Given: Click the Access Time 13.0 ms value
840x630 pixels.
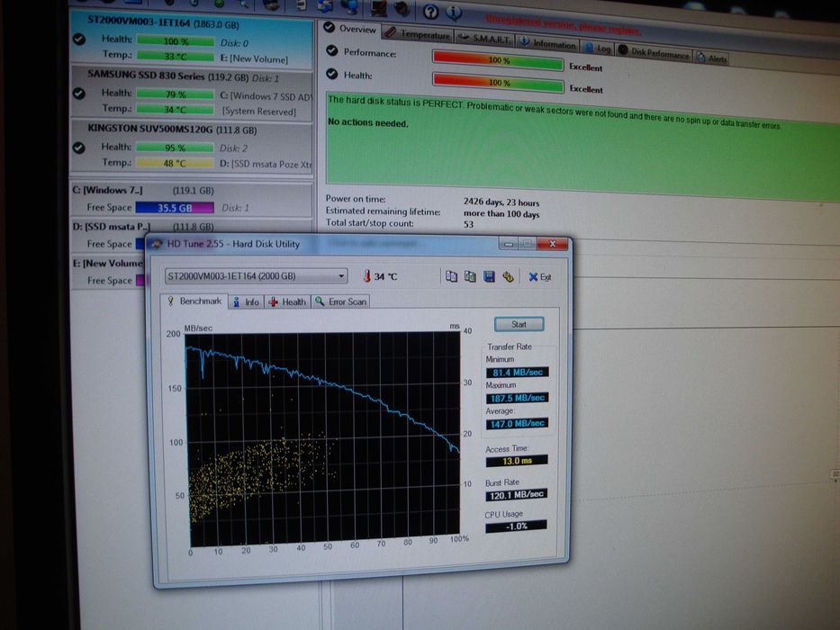Looking at the screenshot, I should (517, 461).
